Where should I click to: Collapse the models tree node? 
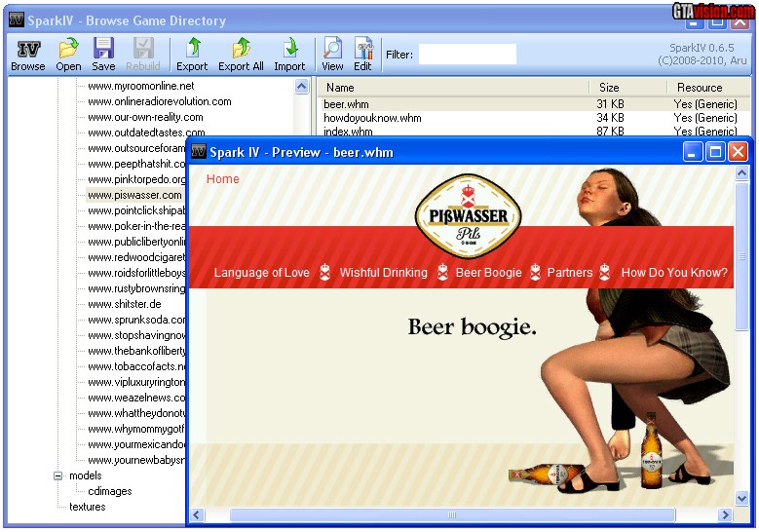click(x=58, y=475)
